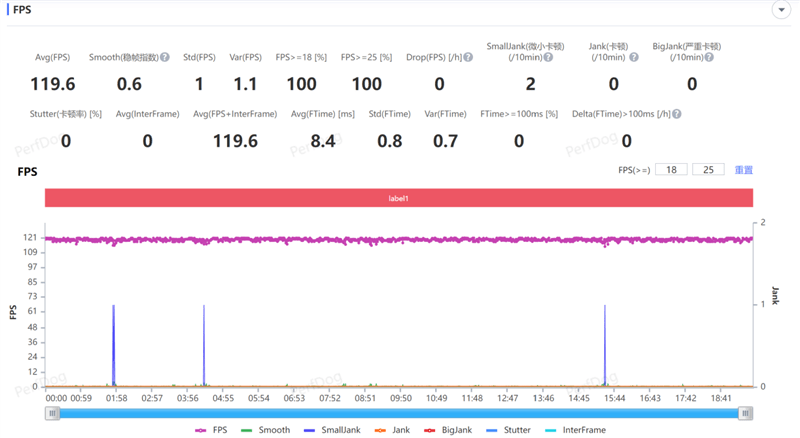Toggle FPS series in chart legend

[x=211, y=430]
